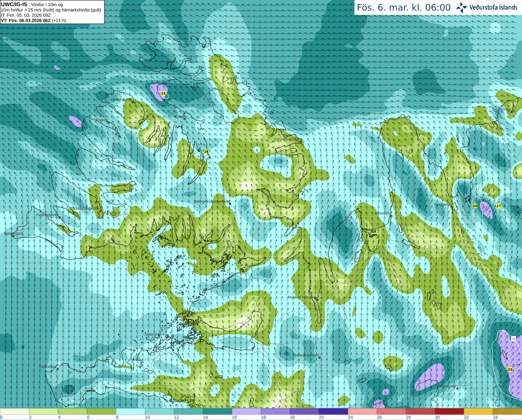522x420 pixels.
Task: Click the legend scale number 8
Action: (x=117, y=418)
